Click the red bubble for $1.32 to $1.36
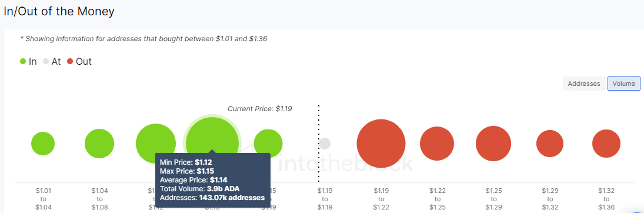 (606, 144)
